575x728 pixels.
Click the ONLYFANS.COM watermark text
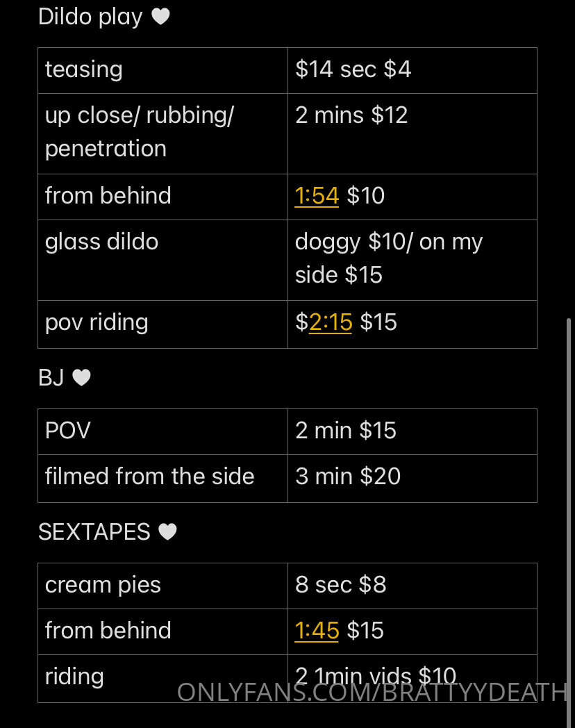point(372,693)
